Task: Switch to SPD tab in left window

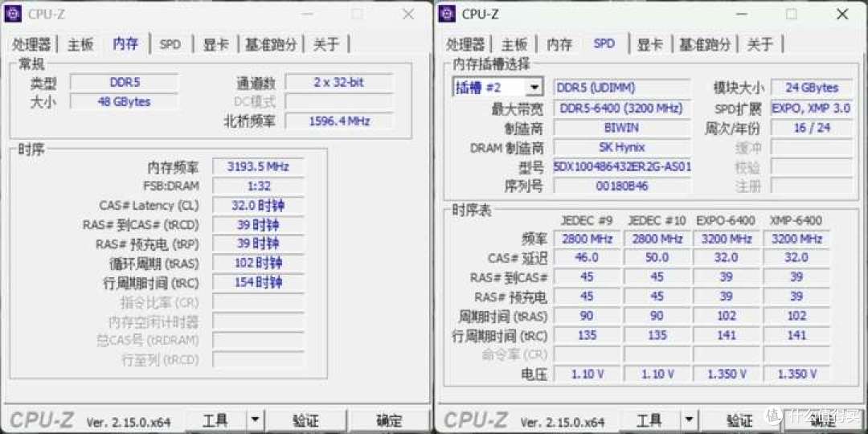Action: click(x=170, y=44)
